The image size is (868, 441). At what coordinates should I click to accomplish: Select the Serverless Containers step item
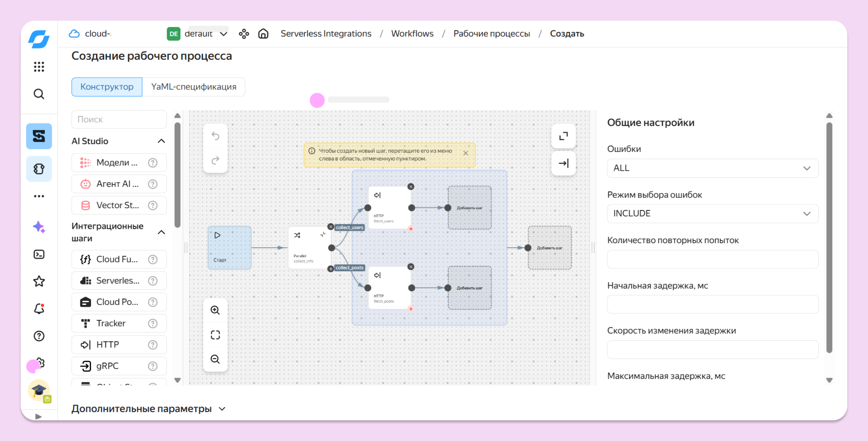(119, 281)
